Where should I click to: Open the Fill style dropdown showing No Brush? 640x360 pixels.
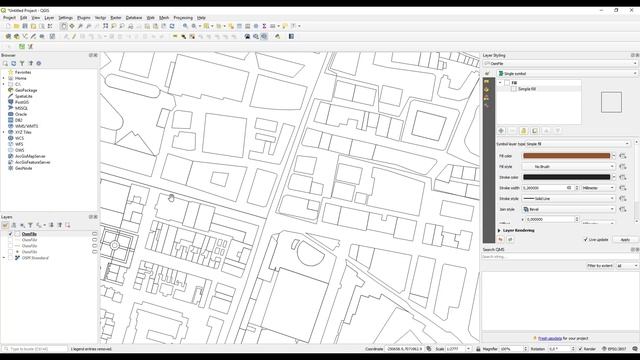click(568, 167)
